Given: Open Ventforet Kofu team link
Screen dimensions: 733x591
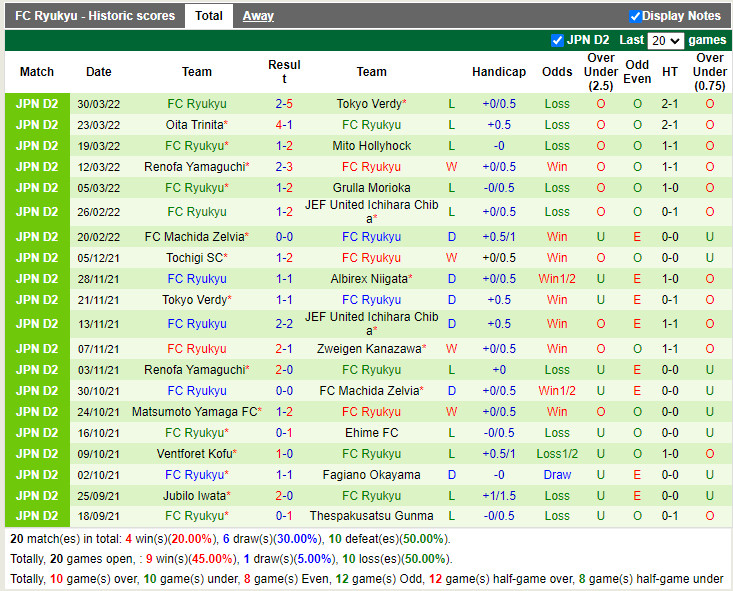Looking at the screenshot, I should (x=194, y=454).
